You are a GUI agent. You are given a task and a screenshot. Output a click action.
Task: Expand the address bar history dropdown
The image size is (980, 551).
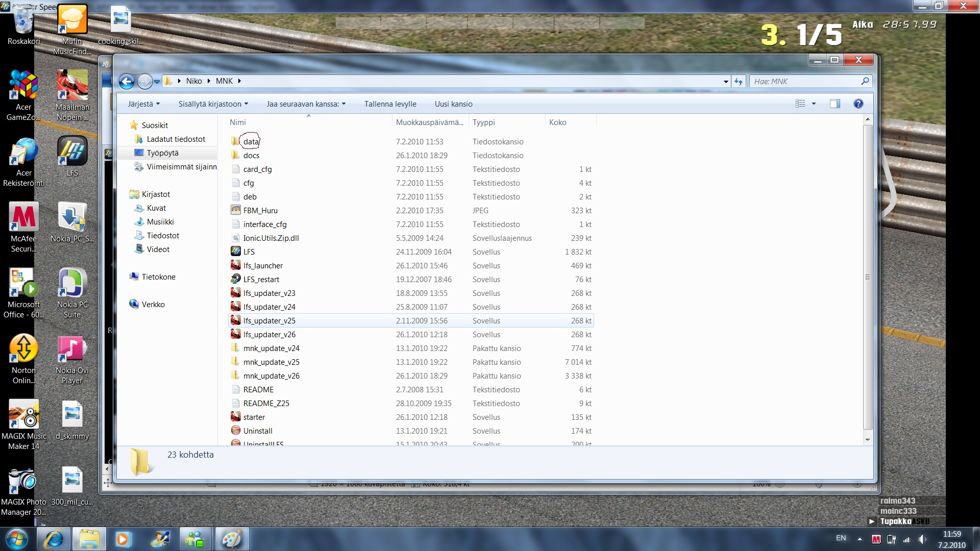(726, 81)
